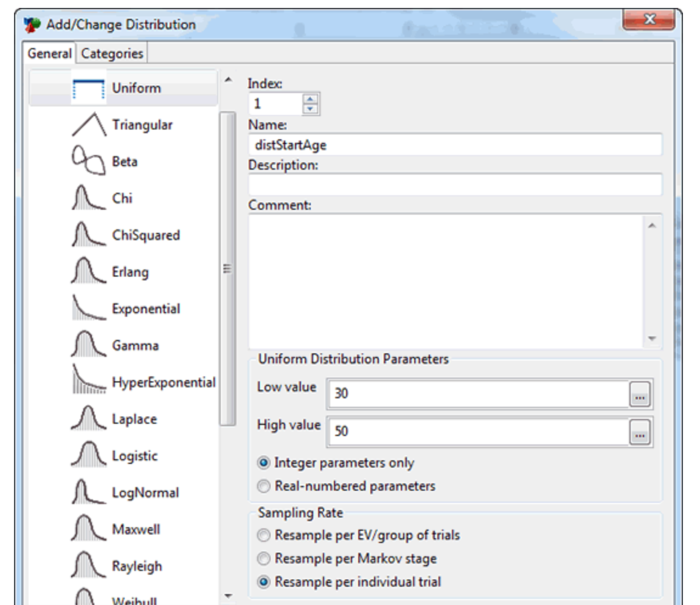The height and width of the screenshot is (605, 700).
Task: Switch to the Categories tab
Action: tap(112, 54)
